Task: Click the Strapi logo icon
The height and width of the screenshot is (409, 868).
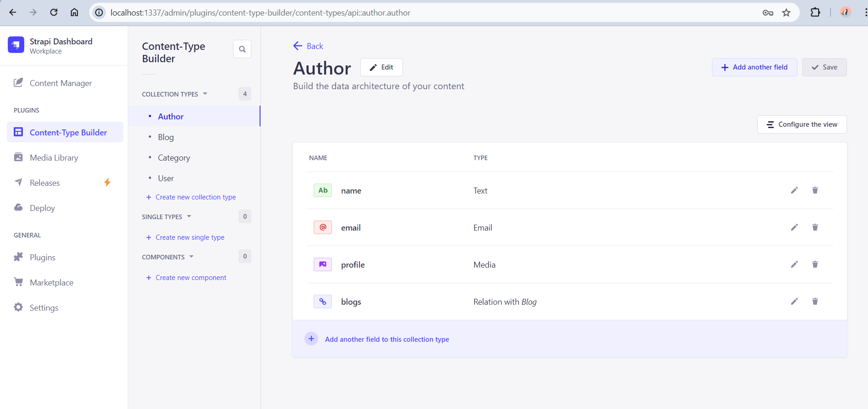Action: (x=16, y=45)
